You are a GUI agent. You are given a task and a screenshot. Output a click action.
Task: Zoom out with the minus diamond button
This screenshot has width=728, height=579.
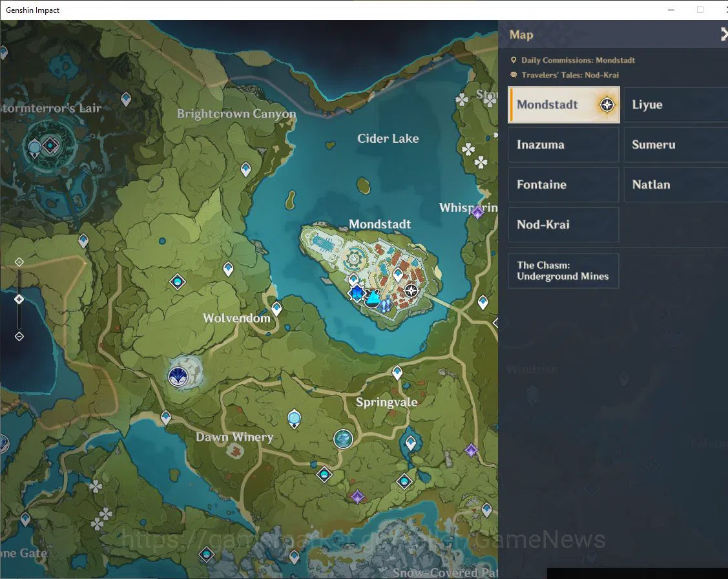[x=19, y=336]
